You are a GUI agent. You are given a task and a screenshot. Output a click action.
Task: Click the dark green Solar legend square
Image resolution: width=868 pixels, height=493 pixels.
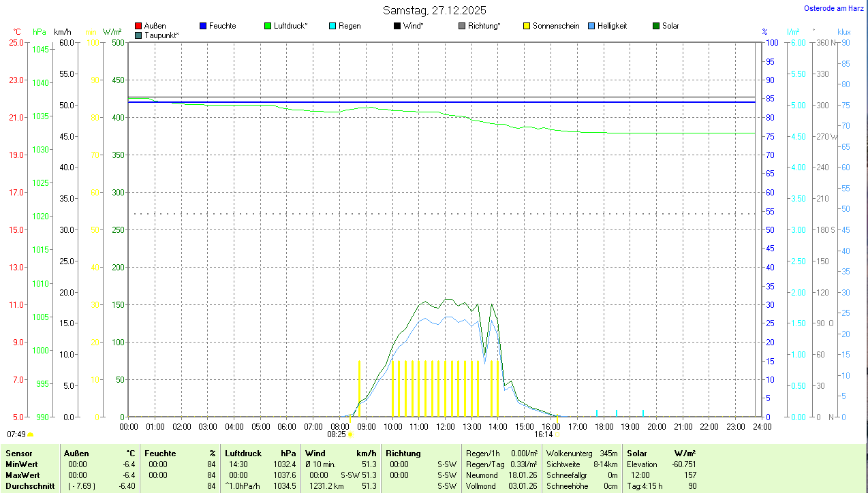click(x=656, y=26)
